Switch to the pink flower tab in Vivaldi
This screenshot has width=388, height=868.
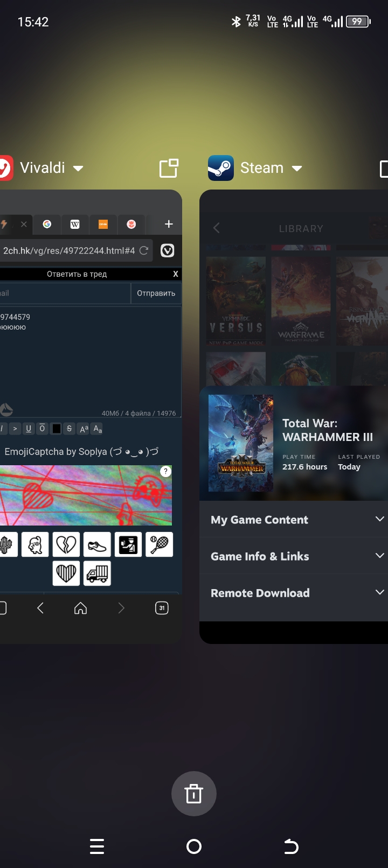coord(131,224)
